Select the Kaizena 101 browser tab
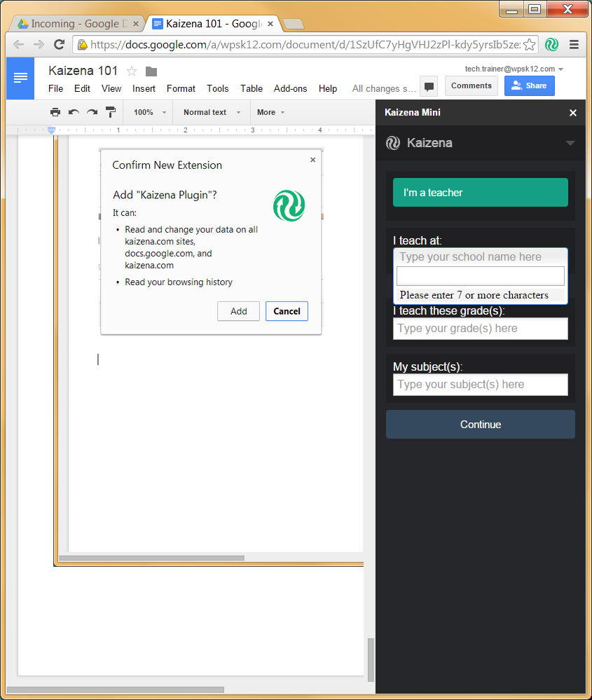The image size is (592, 700). point(212,24)
